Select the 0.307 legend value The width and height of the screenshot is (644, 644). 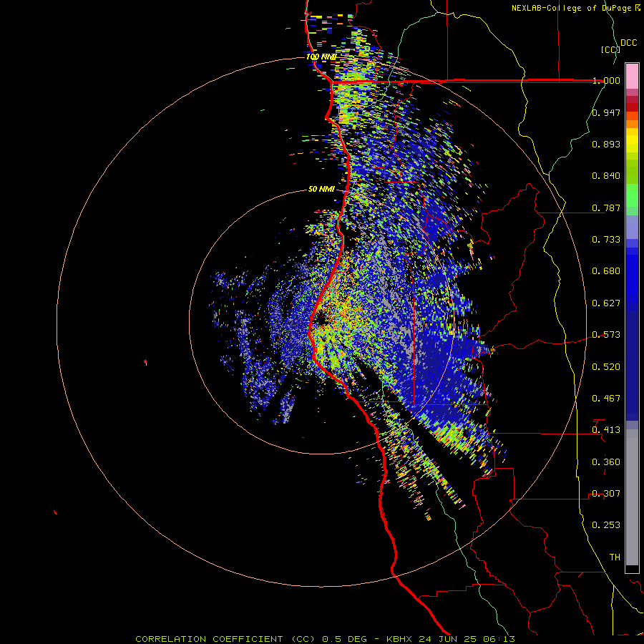coord(606,494)
